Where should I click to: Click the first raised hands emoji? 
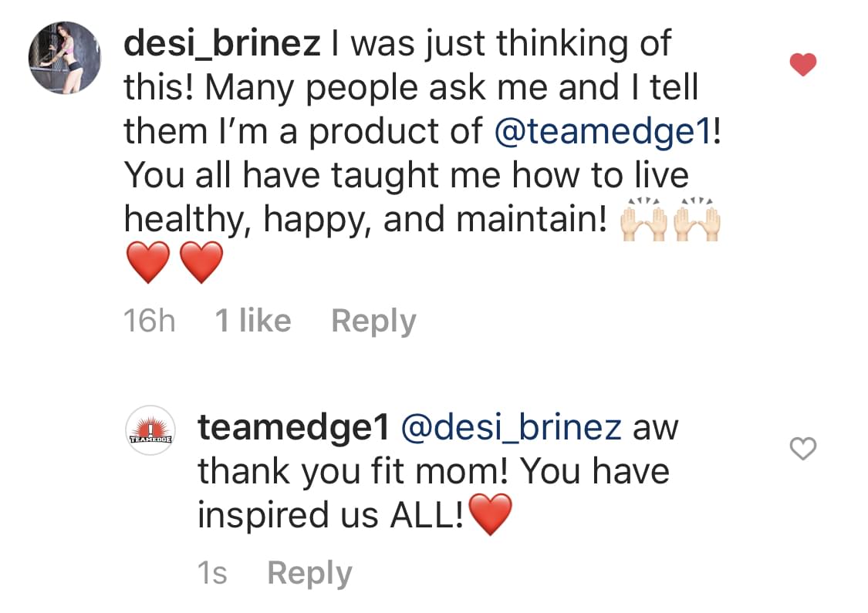pos(643,219)
